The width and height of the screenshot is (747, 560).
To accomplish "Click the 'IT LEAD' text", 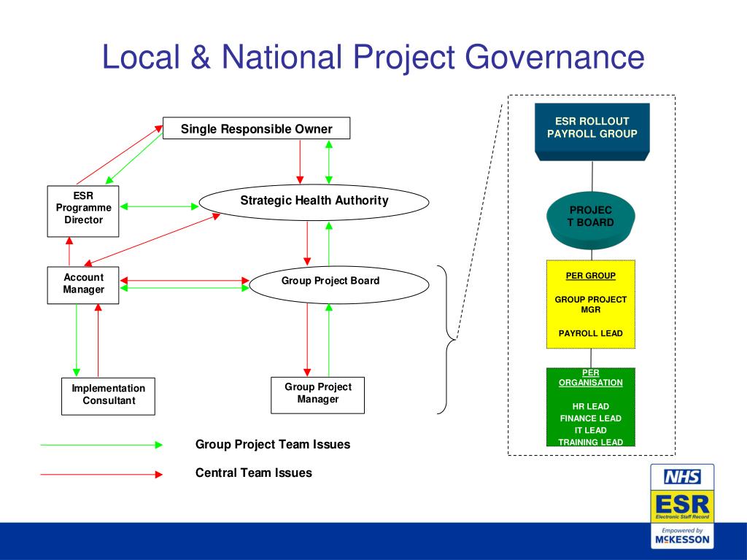I will point(591,430).
